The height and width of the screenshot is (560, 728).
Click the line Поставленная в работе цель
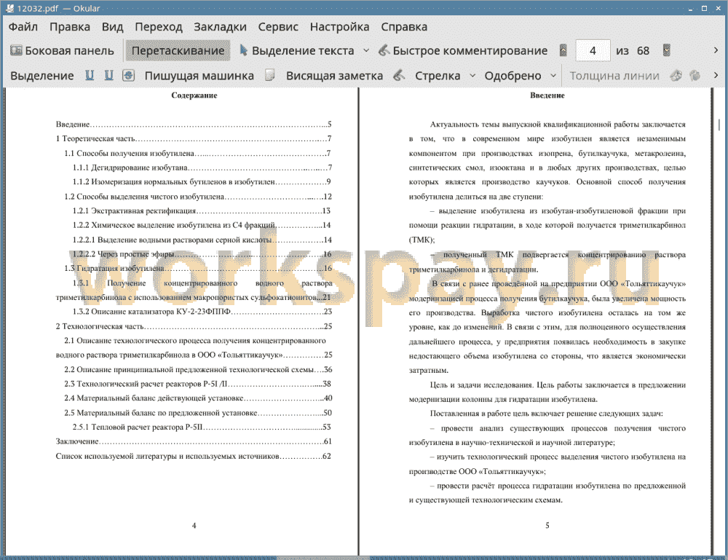(x=547, y=414)
